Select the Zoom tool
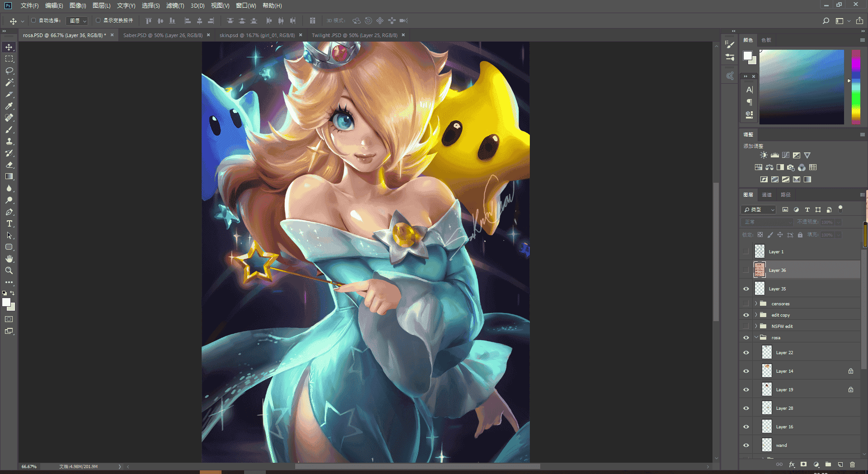 pyautogui.click(x=9, y=270)
